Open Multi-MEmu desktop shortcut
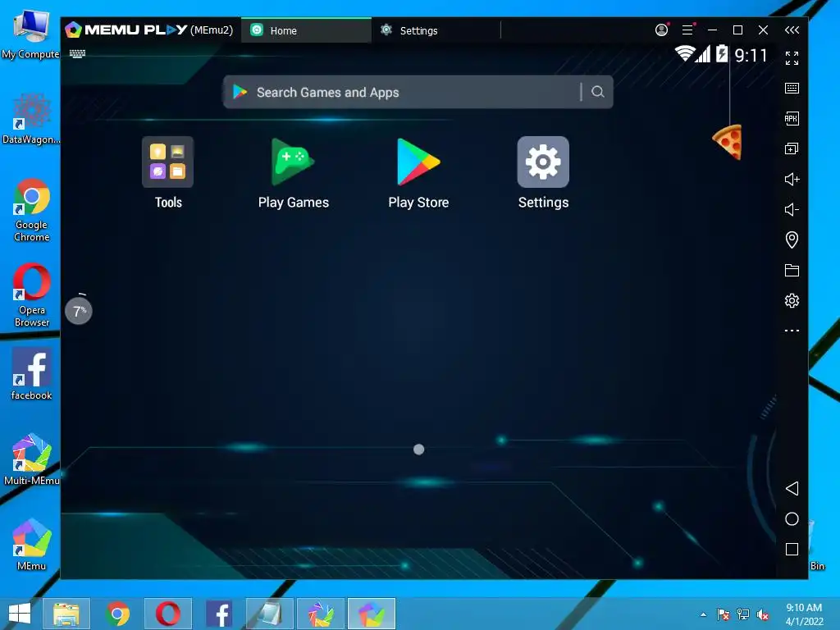 pyautogui.click(x=32, y=459)
